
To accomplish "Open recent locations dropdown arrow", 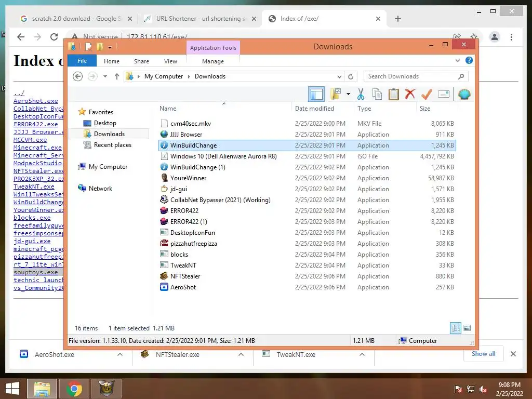I will click(105, 76).
